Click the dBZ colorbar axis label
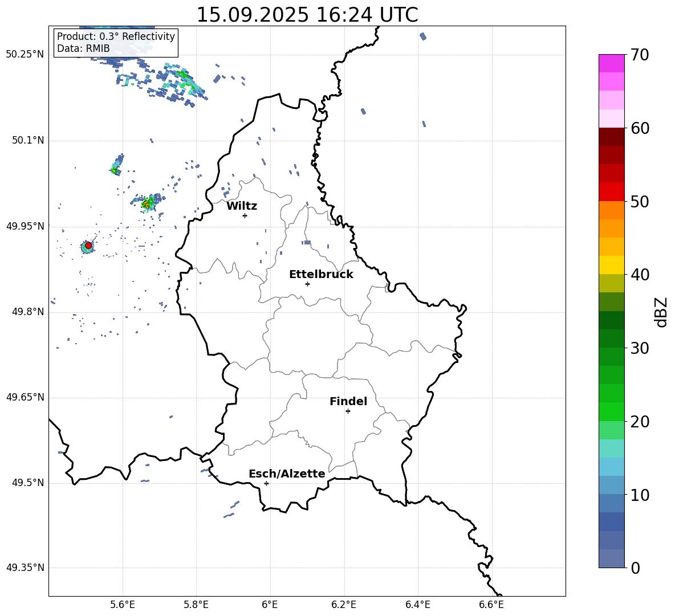The image size is (675, 616). (x=662, y=312)
